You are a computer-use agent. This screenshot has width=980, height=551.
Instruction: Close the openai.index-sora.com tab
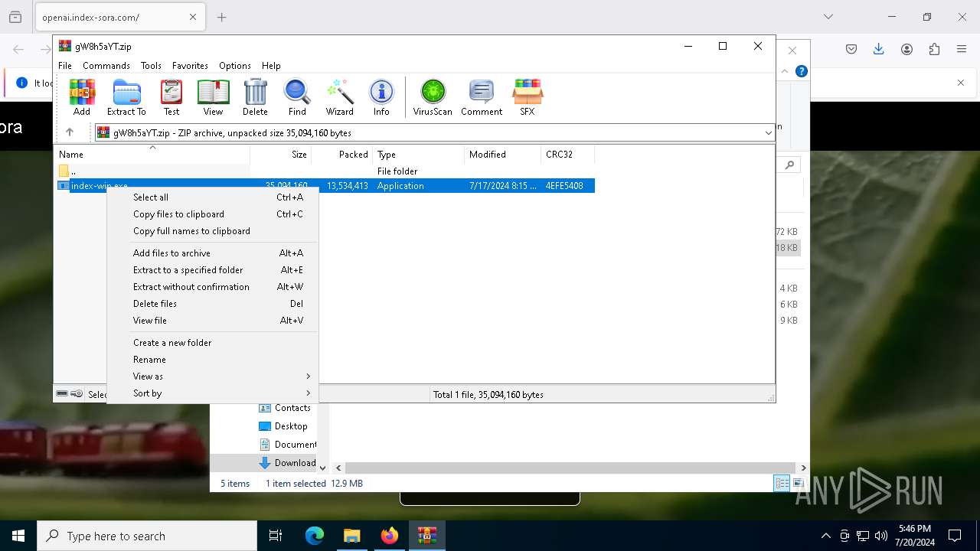[193, 17]
